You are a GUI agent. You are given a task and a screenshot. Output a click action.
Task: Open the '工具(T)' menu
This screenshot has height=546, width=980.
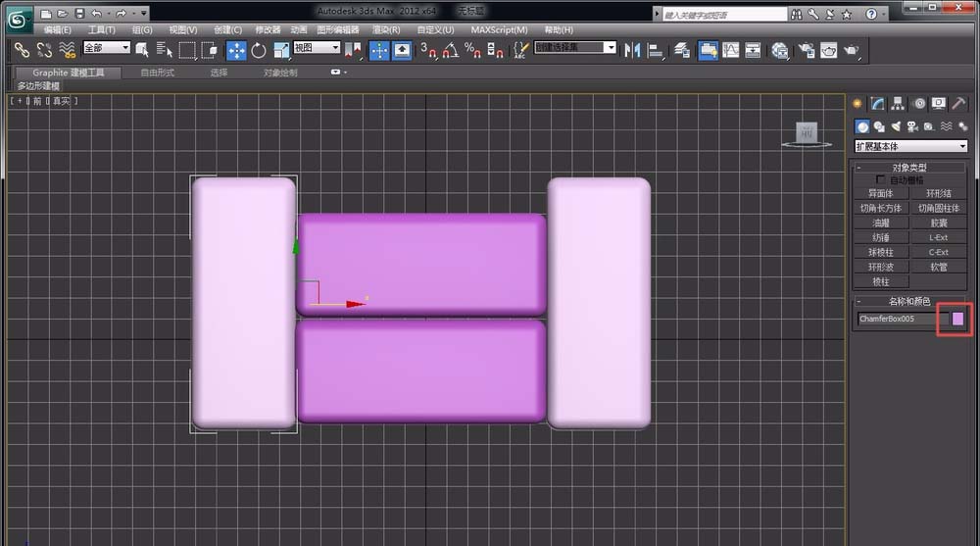101,30
